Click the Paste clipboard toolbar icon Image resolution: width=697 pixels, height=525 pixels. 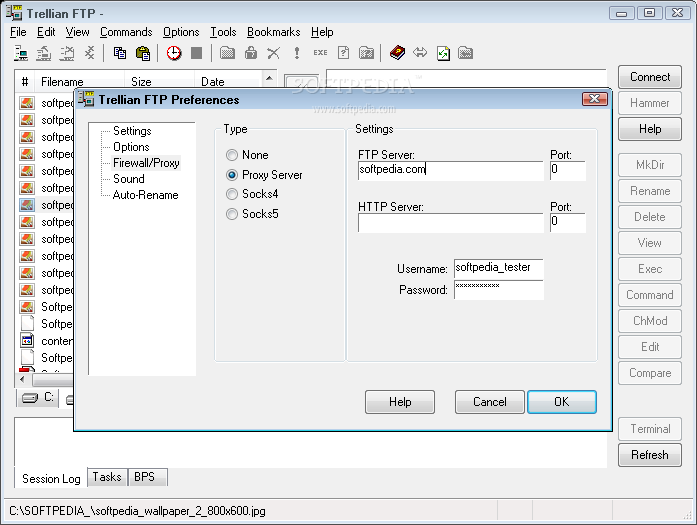point(143,53)
